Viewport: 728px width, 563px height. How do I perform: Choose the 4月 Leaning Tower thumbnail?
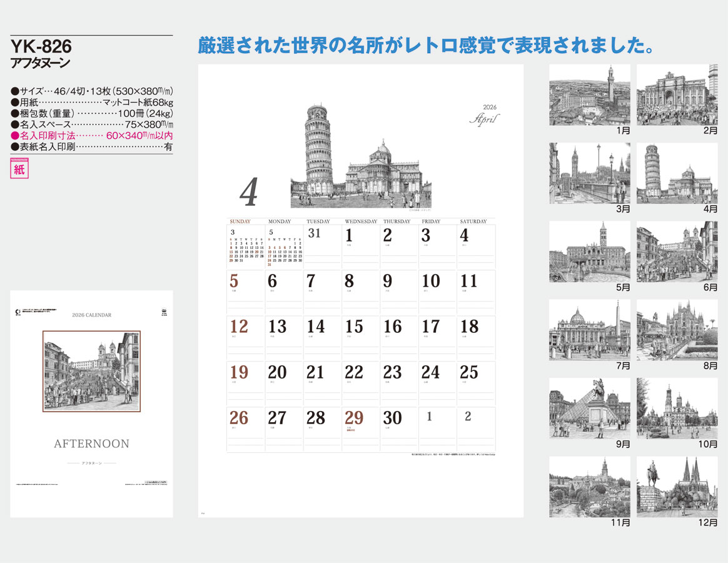pyautogui.click(x=677, y=173)
